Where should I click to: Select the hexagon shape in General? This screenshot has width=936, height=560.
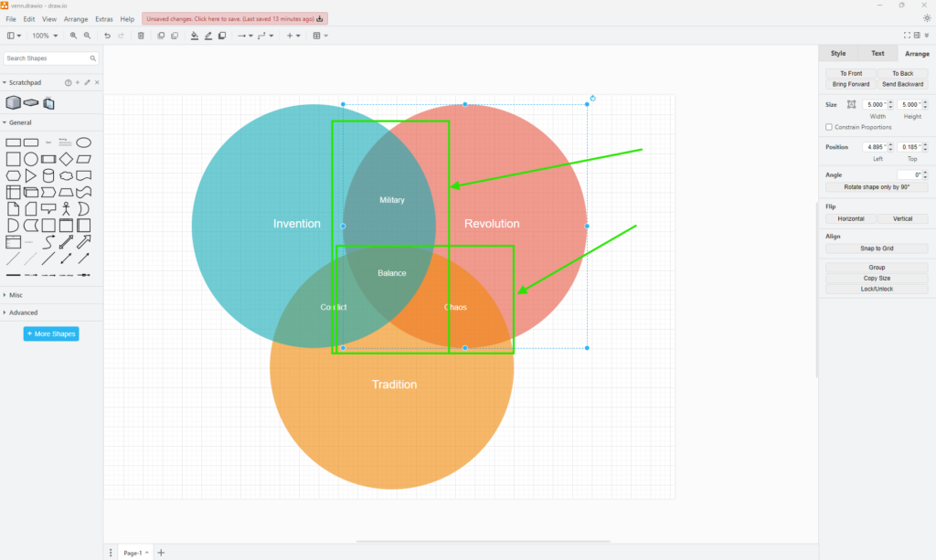point(13,176)
